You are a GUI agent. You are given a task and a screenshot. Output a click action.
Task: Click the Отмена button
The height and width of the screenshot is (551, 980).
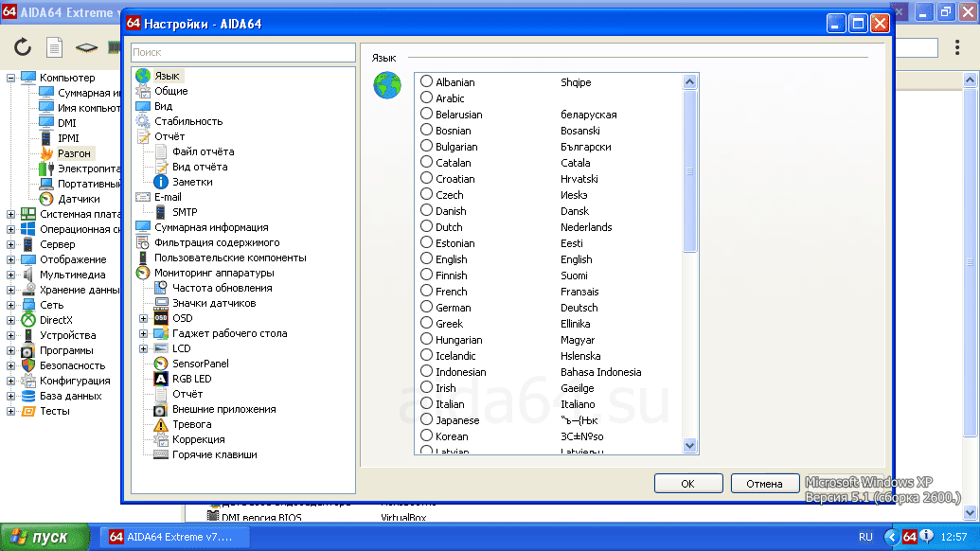764,484
